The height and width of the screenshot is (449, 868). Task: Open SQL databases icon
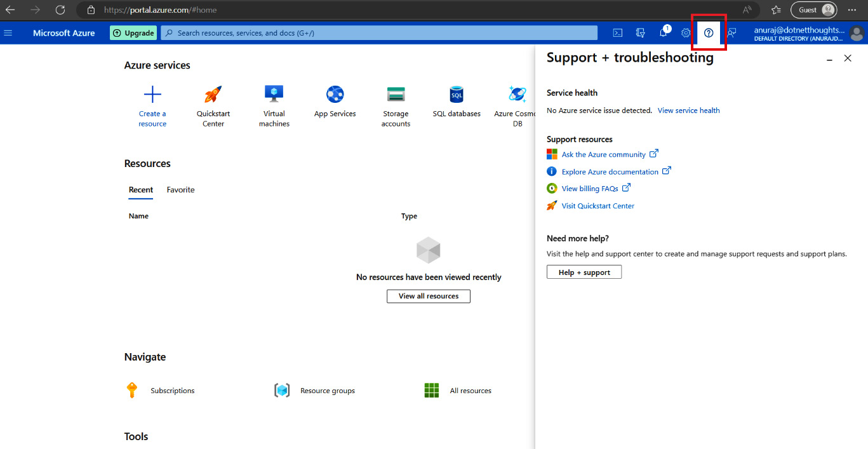[457, 95]
